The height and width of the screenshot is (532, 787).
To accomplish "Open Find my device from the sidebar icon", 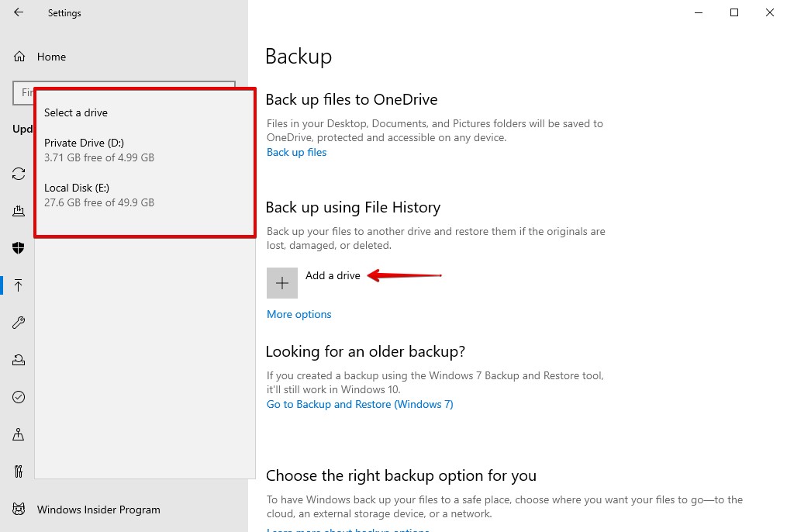I will 19,434.
